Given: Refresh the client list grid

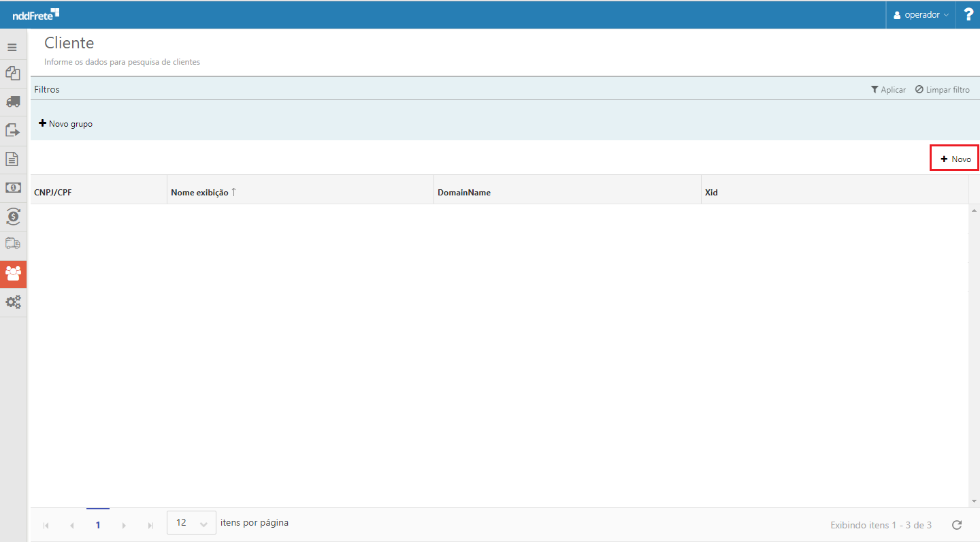Looking at the screenshot, I should (x=956, y=525).
